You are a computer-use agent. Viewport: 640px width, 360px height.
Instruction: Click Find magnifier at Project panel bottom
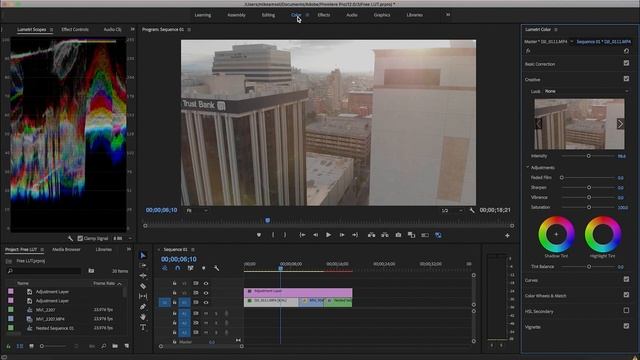click(x=104, y=346)
